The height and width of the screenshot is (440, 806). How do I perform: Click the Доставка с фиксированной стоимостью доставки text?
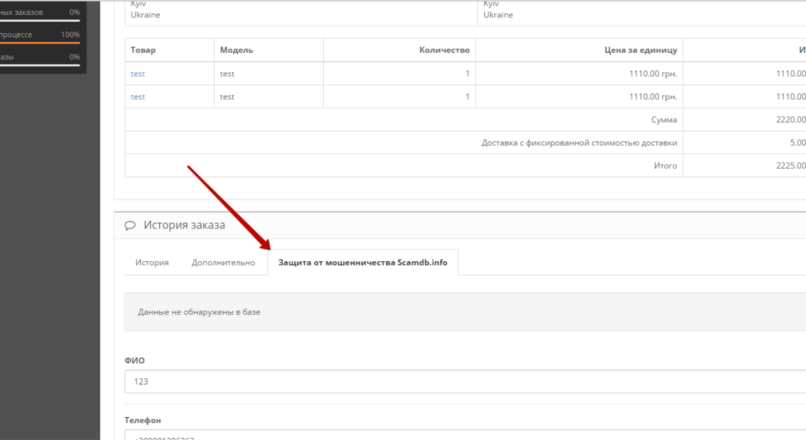click(x=579, y=143)
